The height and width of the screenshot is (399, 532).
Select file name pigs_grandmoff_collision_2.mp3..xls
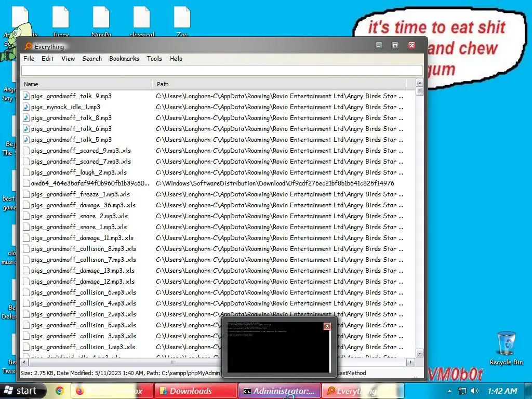tap(84, 314)
